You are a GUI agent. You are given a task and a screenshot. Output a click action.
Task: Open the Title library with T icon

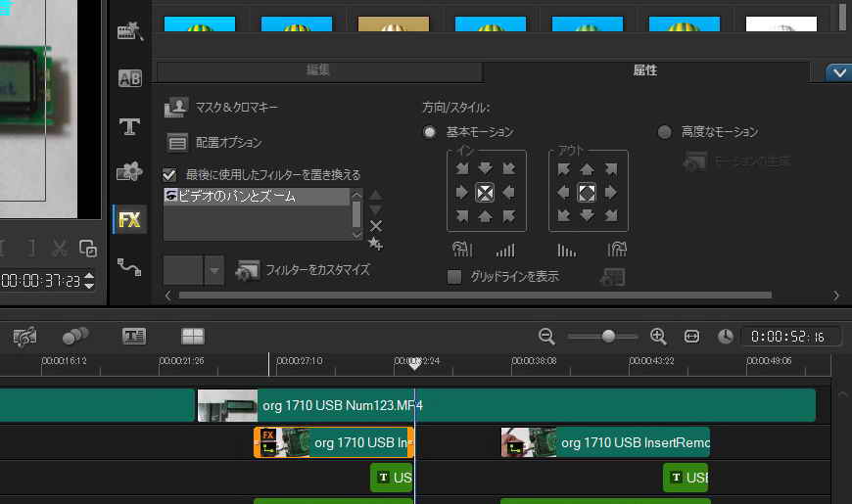tap(129, 126)
